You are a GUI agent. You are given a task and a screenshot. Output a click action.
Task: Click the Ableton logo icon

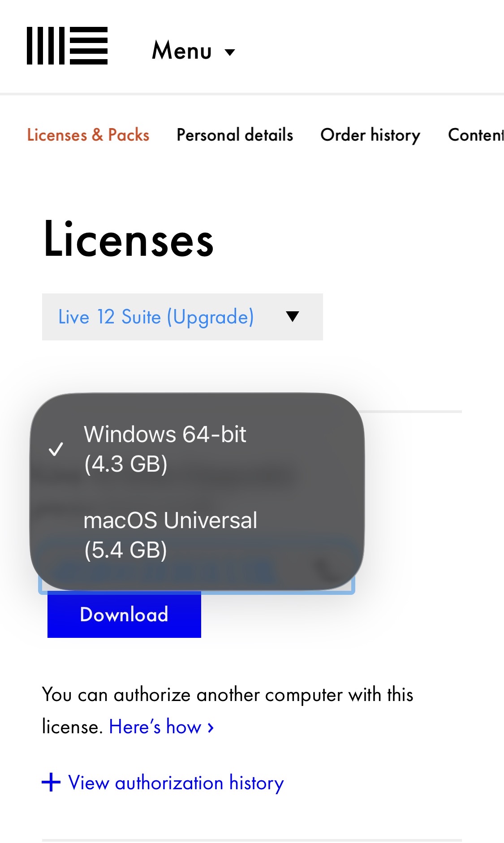(67, 46)
